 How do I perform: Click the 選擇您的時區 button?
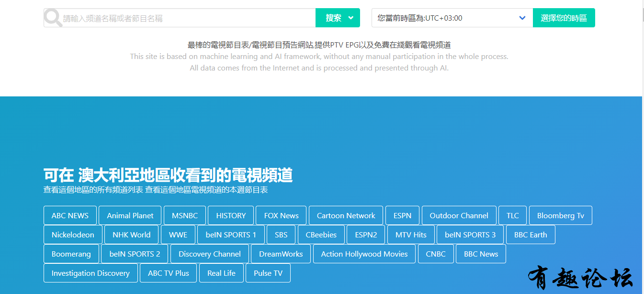coord(564,18)
